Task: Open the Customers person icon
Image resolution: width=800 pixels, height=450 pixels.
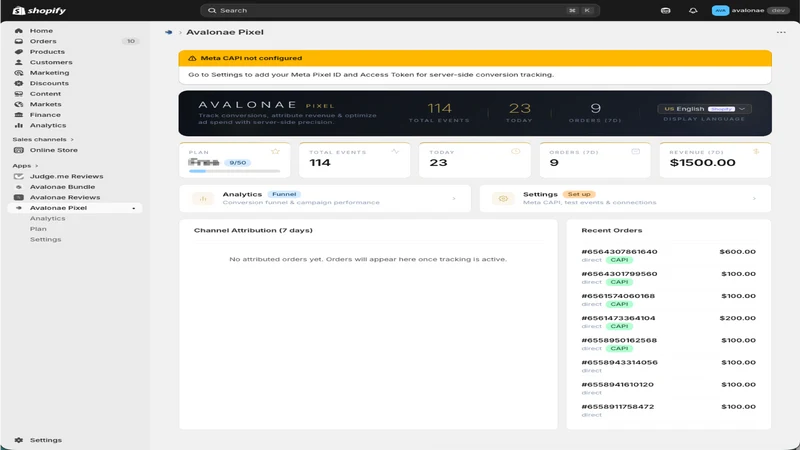Action: pyautogui.click(x=19, y=62)
